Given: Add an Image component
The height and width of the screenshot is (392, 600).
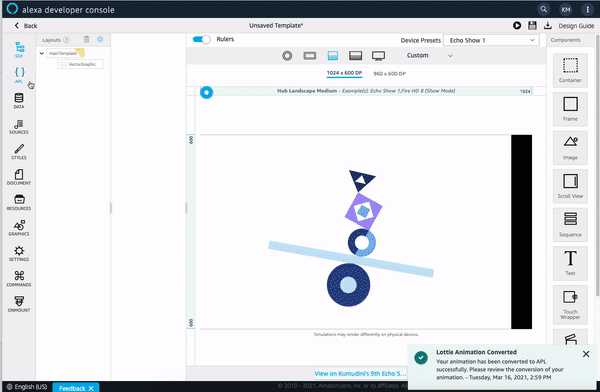Looking at the screenshot, I should coord(570,148).
